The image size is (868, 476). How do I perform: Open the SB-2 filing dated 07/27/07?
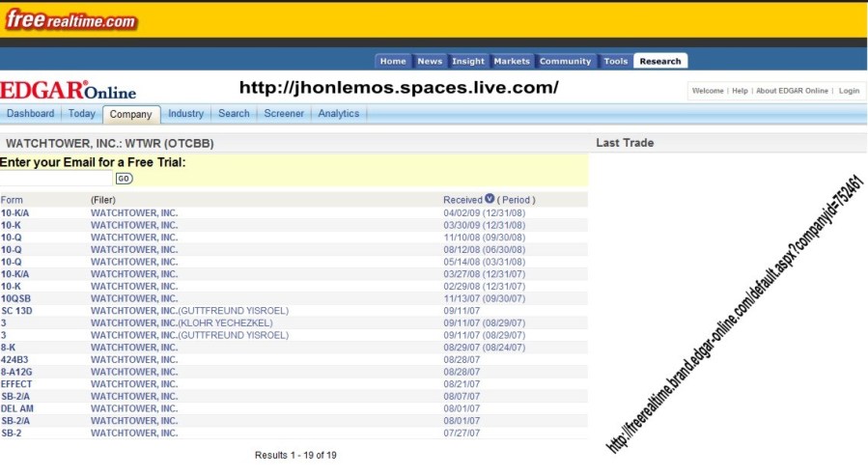pos(12,433)
